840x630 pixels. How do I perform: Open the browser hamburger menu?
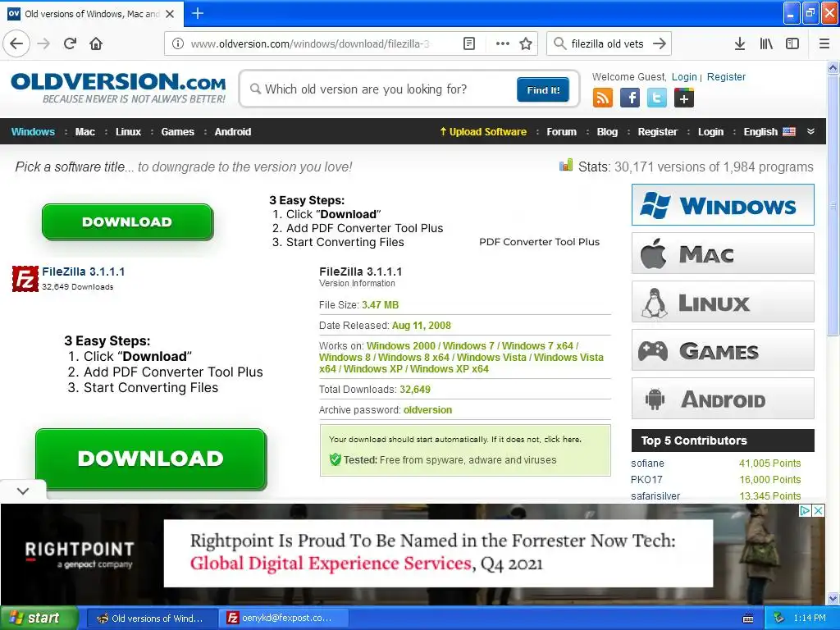[824, 43]
